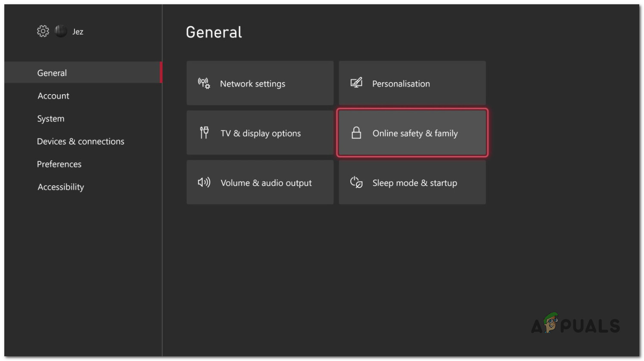The height and width of the screenshot is (361, 644).
Task: Open Devices & connections category
Action: point(81,141)
